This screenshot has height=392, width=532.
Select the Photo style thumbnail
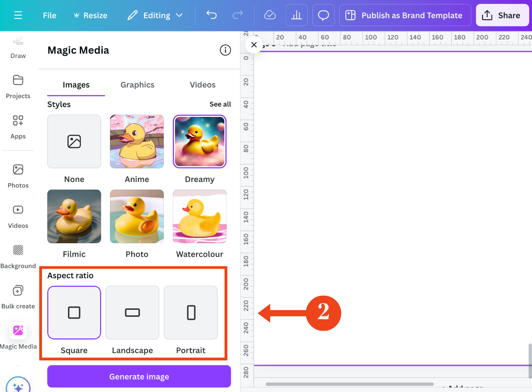point(137,216)
